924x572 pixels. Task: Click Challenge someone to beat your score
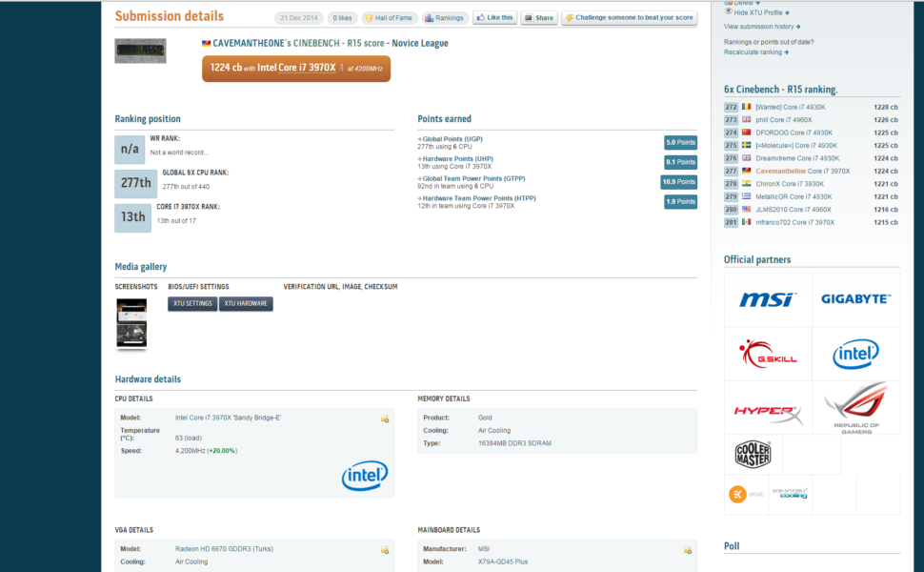(x=630, y=18)
